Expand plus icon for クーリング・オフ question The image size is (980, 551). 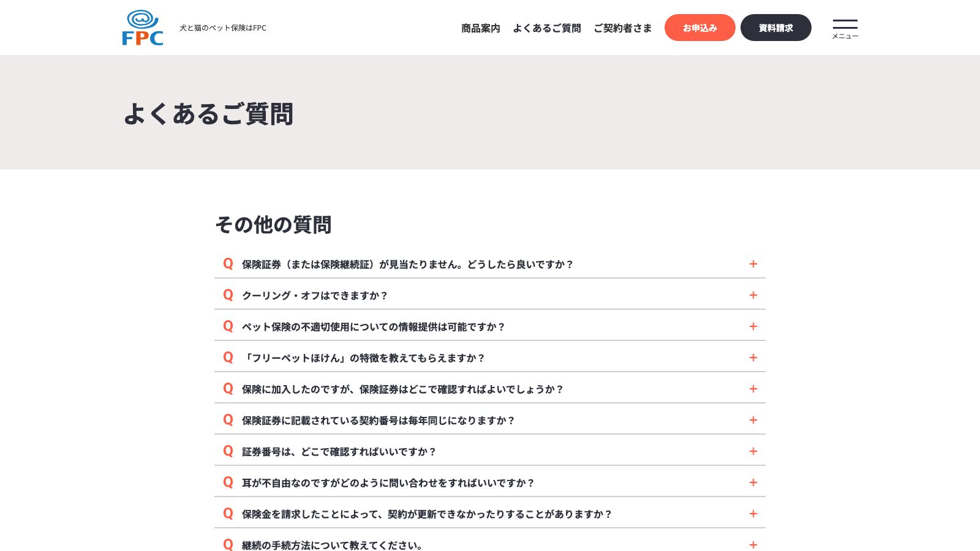pyautogui.click(x=753, y=295)
